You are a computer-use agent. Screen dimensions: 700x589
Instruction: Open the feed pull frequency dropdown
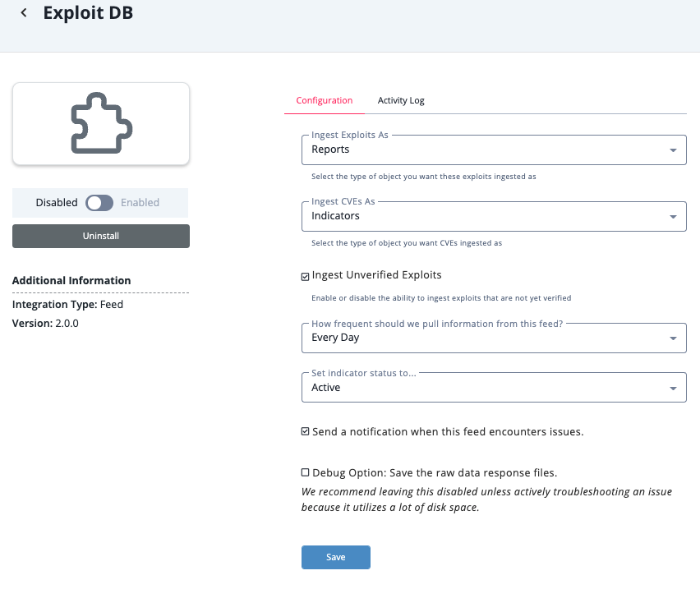click(x=494, y=338)
